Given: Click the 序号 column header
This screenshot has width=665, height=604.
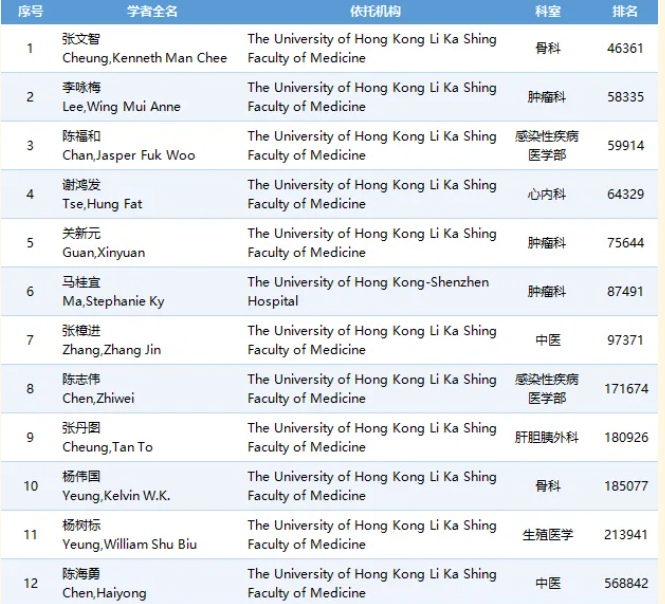Looking at the screenshot, I should pos(29,11).
